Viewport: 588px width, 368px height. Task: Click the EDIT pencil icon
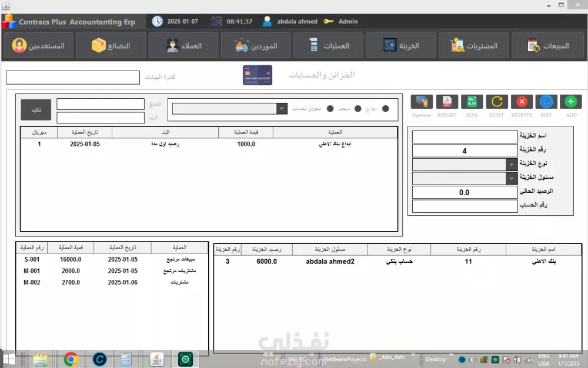point(546,101)
